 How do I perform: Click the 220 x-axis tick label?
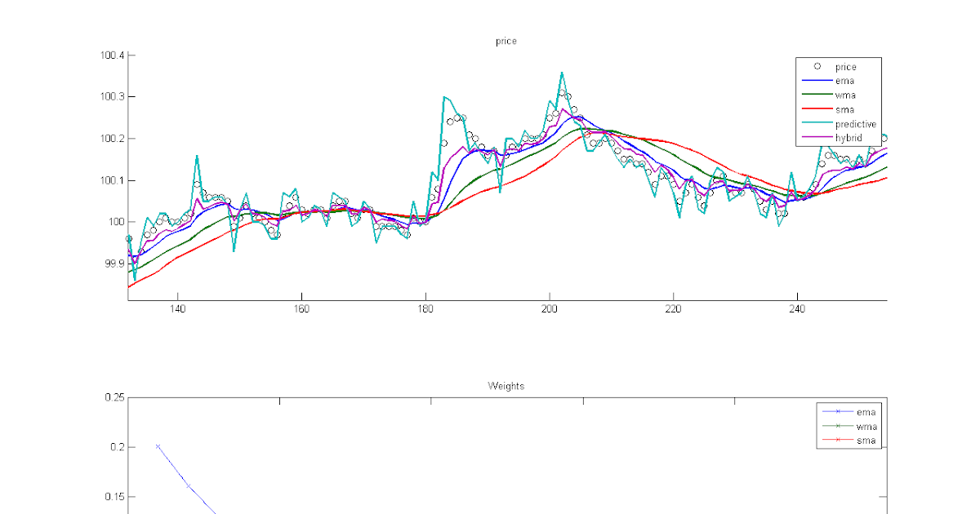[x=673, y=309]
